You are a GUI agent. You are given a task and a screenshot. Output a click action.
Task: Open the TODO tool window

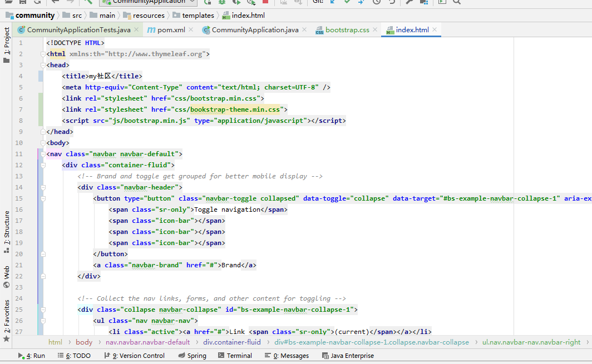pyautogui.click(x=74, y=356)
